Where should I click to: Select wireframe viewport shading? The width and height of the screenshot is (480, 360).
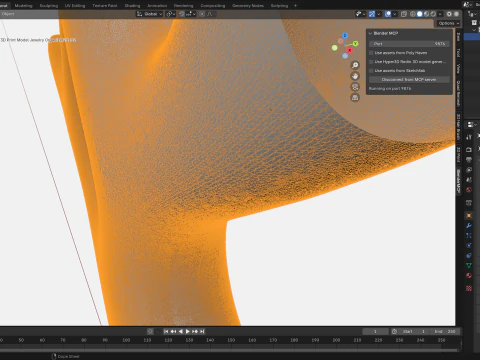(413, 14)
